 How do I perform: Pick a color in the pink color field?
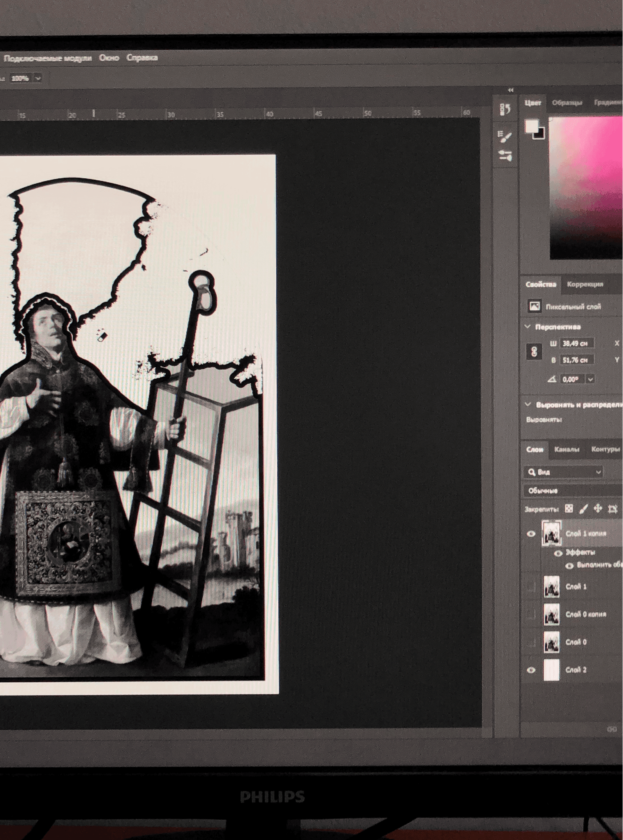click(x=586, y=187)
